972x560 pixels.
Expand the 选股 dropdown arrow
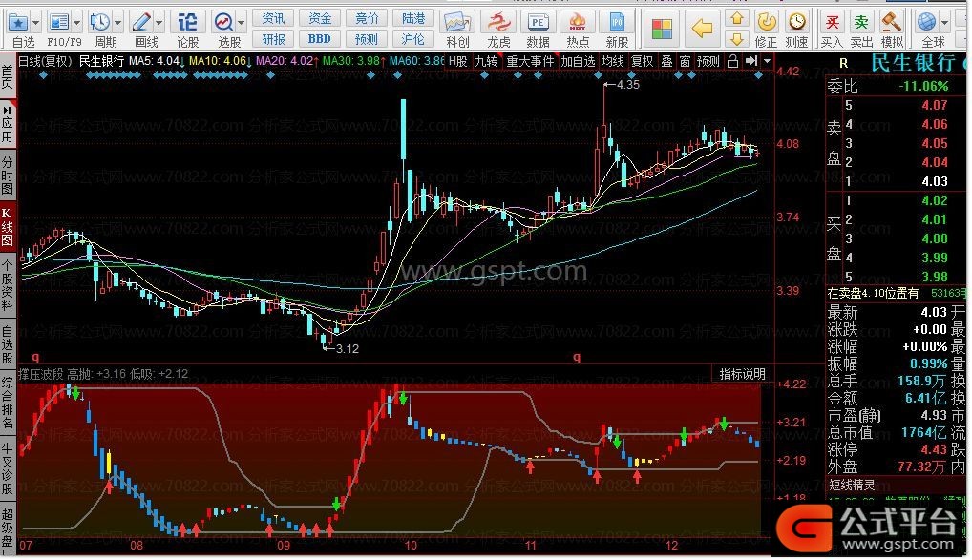[x=242, y=24]
